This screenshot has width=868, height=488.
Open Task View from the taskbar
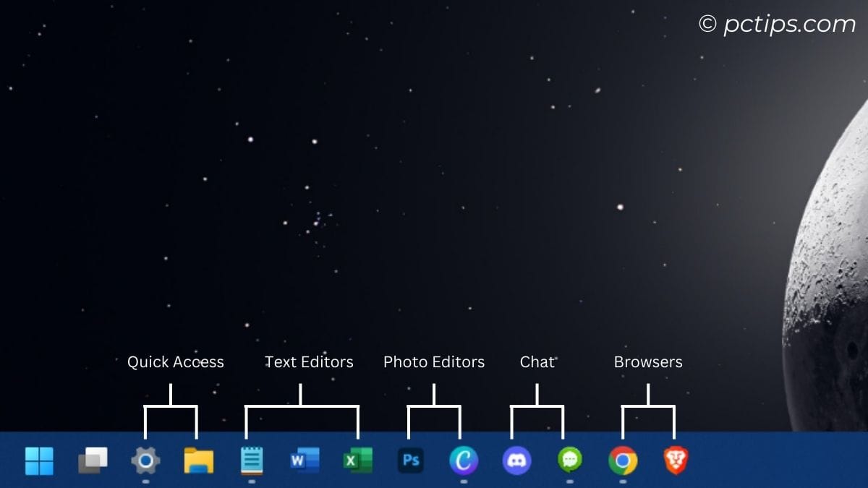pyautogui.click(x=92, y=460)
